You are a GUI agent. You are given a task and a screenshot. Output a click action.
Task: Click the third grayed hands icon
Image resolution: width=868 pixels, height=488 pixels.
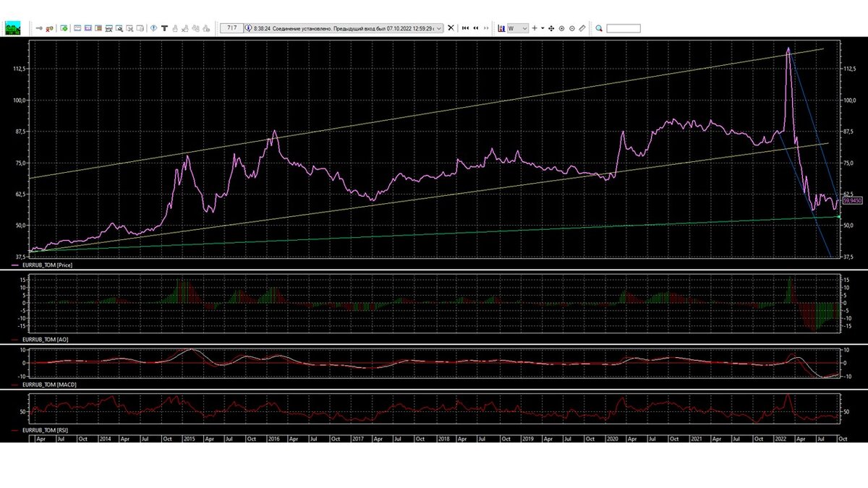coord(195,28)
